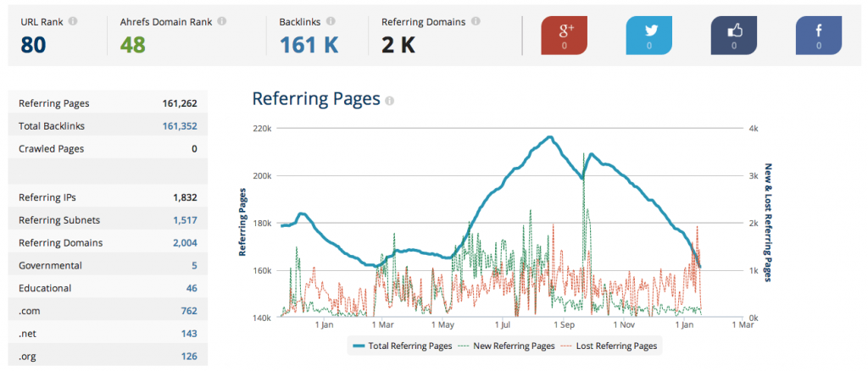Click the 200k y-axis label
The width and height of the screenshot is (868, 371).
tap(262, 176)
